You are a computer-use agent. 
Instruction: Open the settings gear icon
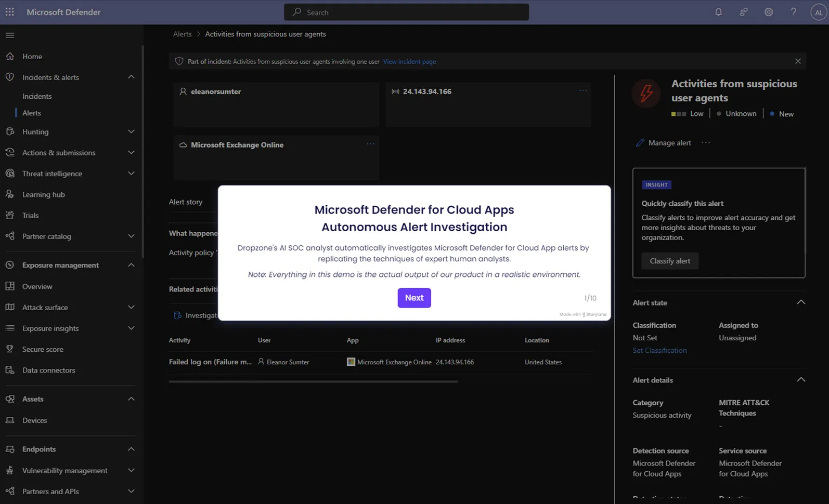click(769, 12)
